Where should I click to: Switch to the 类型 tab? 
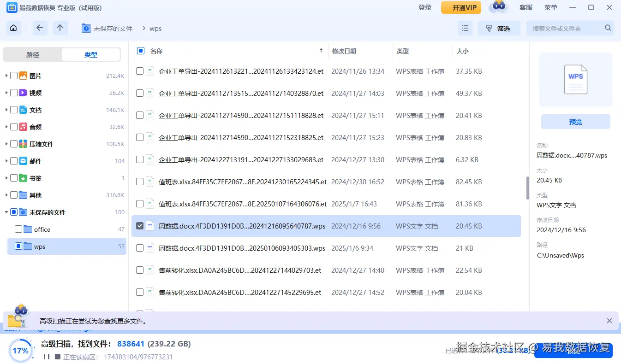(91, 54)
